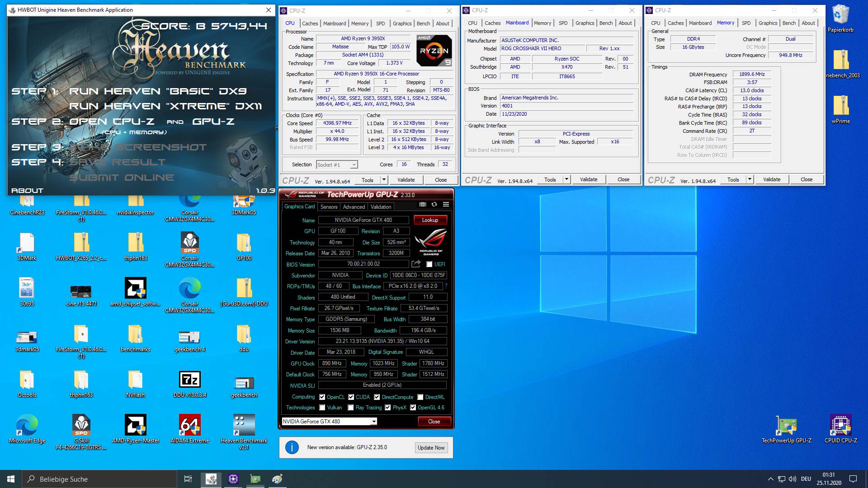Click Close in the Mainboard CPU-Z window
The height and width of the screenshot is (488, 868).
tap(623, 179)
